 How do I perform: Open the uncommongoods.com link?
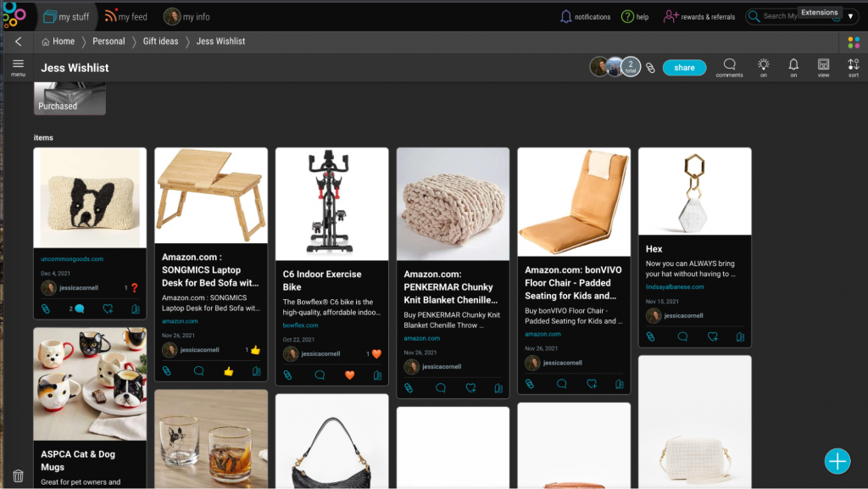point(72,258)
